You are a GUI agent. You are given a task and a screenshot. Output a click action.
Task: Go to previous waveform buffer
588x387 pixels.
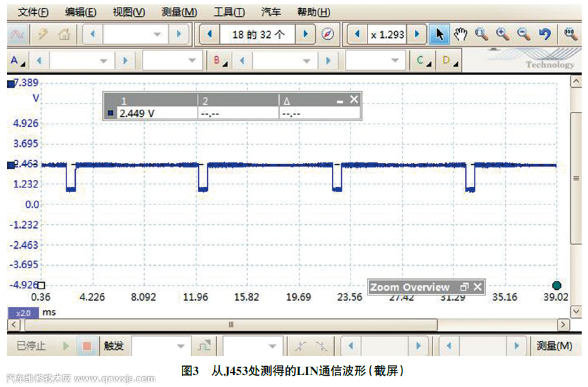point(209,35)
